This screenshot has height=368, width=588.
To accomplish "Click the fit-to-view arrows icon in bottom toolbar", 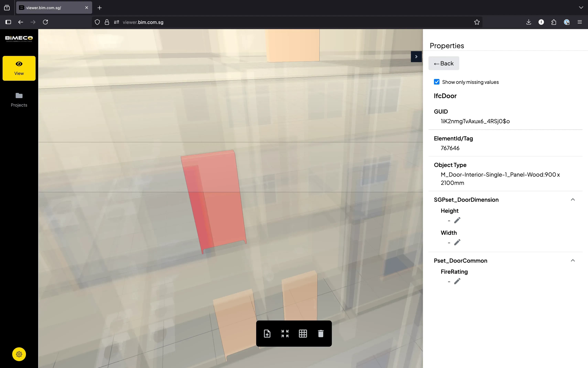I will click(285, 333).
